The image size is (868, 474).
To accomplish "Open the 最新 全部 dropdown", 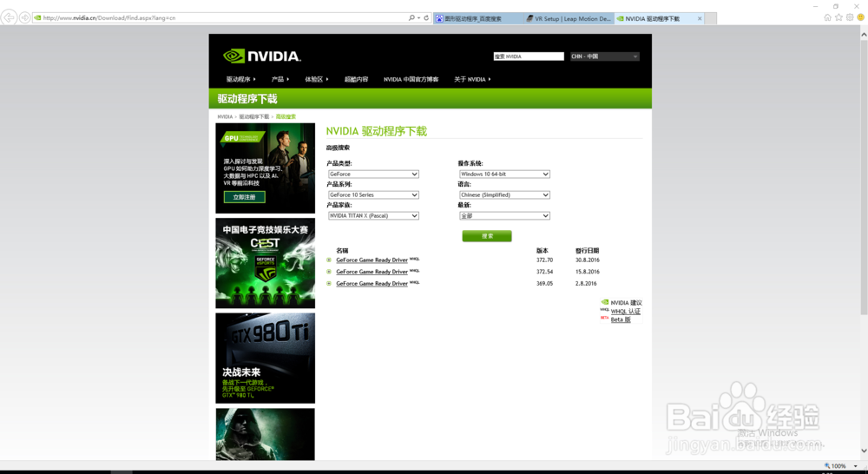I will (504, 215).
